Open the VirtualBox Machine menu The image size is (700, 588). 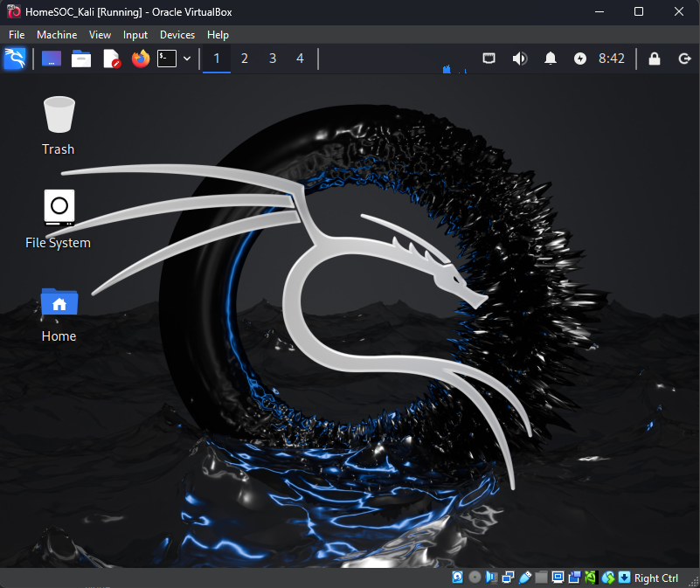tap(57, 35)
